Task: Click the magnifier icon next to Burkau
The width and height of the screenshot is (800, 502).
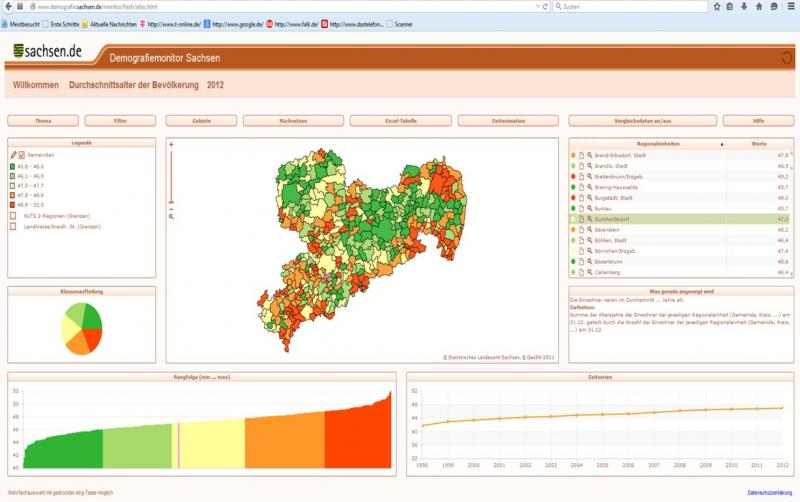Action: [x=590, y=208]
